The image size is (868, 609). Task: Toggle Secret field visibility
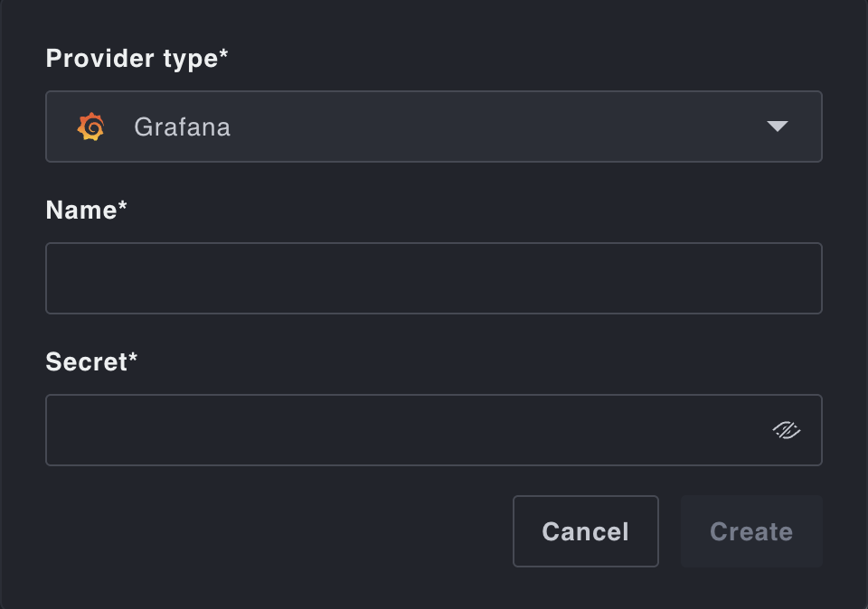(x=787, y=430)
